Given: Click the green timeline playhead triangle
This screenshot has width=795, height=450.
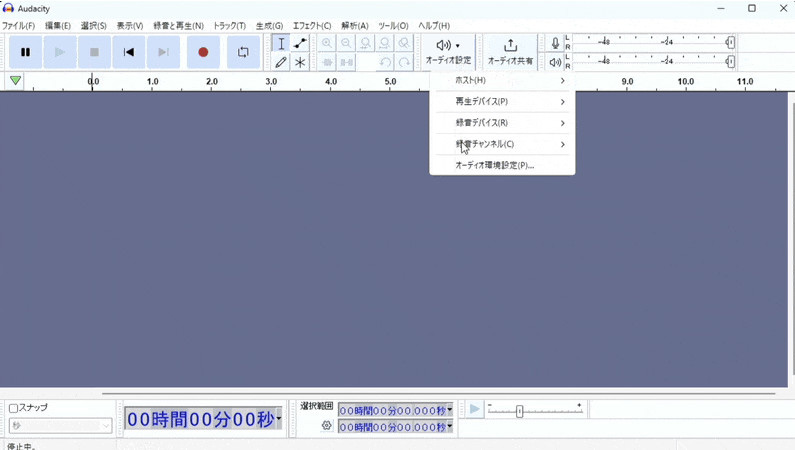Looking at the screenshot, I should coord(15,80).
